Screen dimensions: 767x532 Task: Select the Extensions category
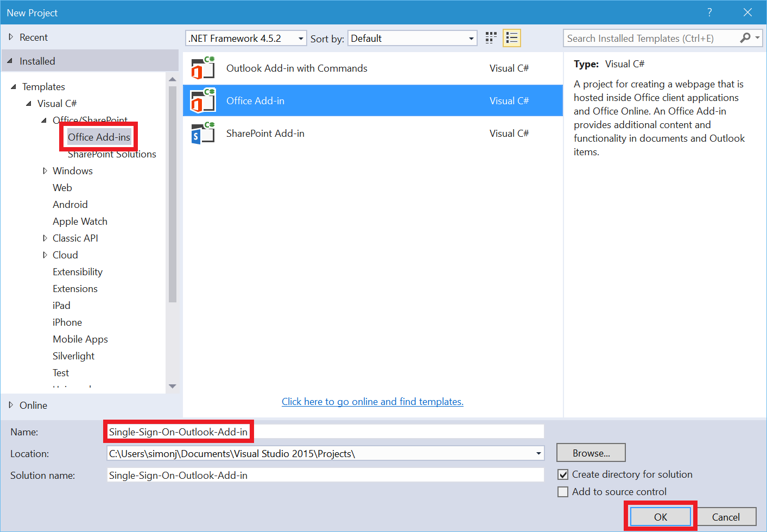[x=75, y=289]
